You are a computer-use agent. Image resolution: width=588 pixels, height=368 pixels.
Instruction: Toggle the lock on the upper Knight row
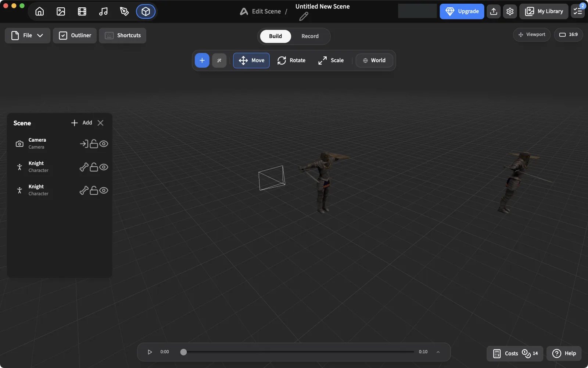tap(94, 167)
